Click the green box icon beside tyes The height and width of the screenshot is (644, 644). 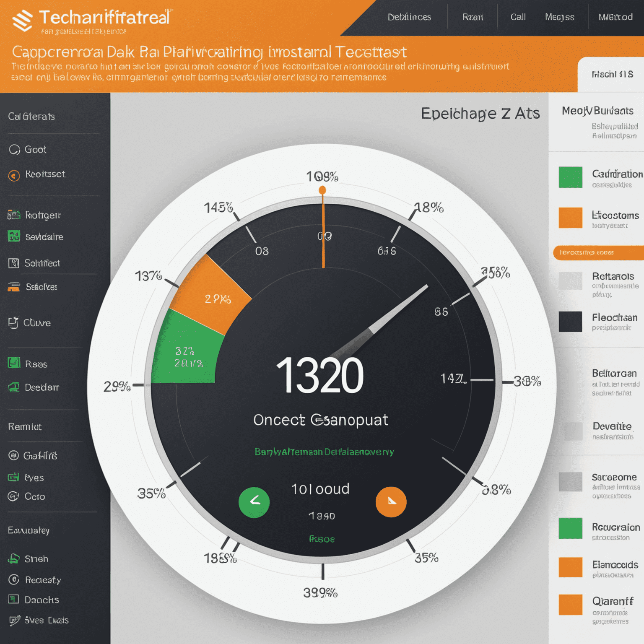(13, 477)
